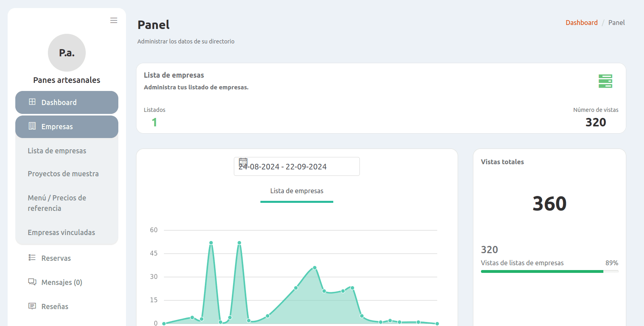Click the Empresas building icon
Viewport: 644px width, 326px height.
click(32, 126)
